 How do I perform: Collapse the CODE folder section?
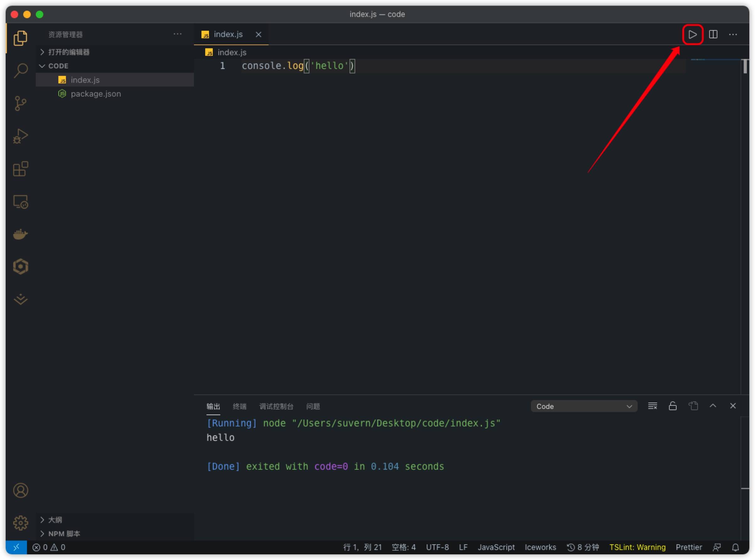point(115,66)
